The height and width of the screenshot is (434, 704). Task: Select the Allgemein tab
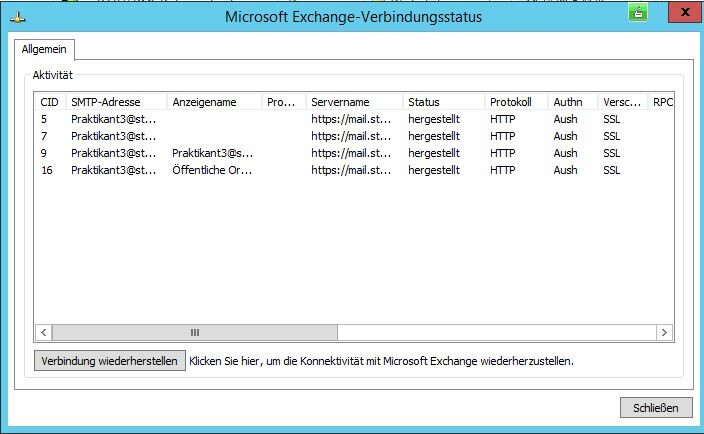tap(44, 49)
